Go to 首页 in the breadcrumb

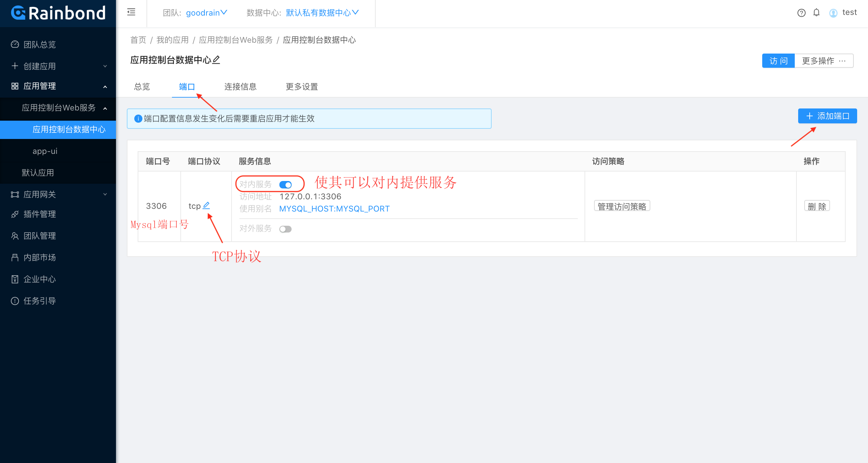tap(138, 40)
